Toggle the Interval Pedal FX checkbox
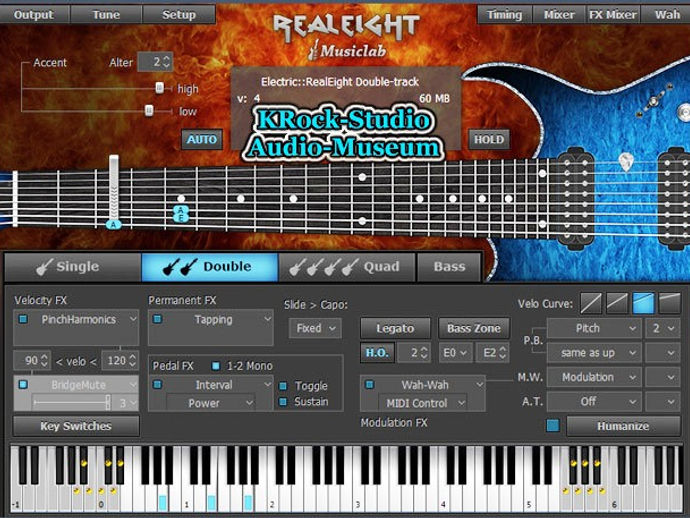690x518 pixels. coord(158,385)
